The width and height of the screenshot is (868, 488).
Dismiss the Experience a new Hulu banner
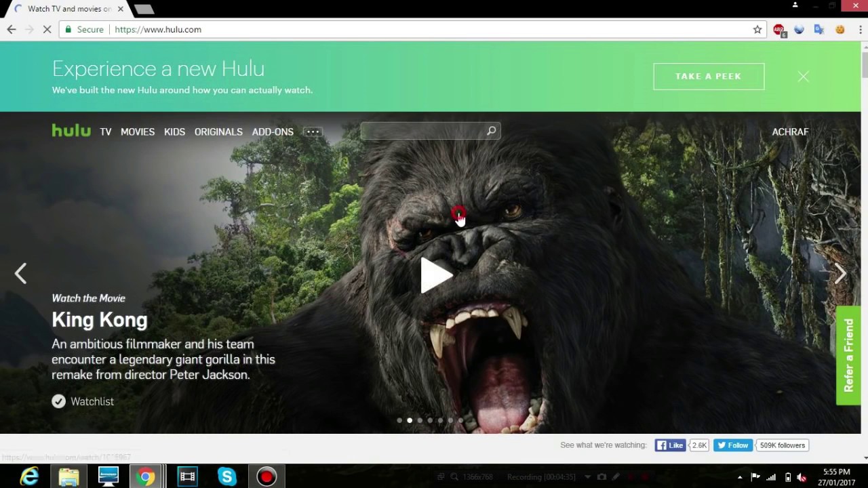(804, 77)
